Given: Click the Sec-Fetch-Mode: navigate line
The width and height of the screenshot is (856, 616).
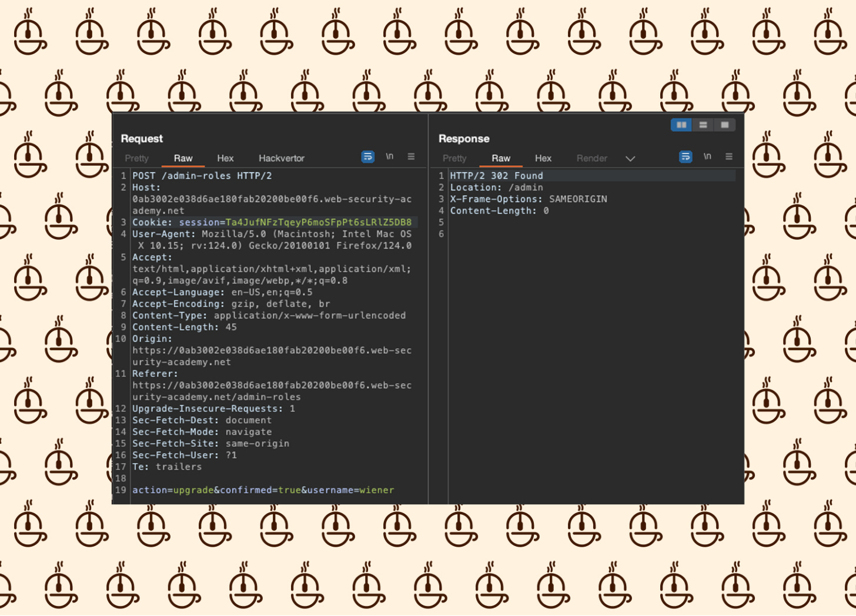Looking at the screenshot, I should click(x=202, y=432).
